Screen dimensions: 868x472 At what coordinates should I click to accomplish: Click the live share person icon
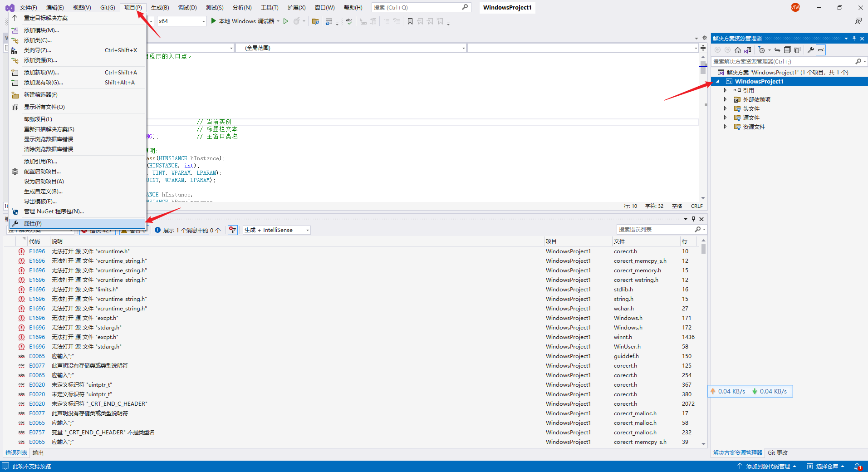(x=858, y=21)
